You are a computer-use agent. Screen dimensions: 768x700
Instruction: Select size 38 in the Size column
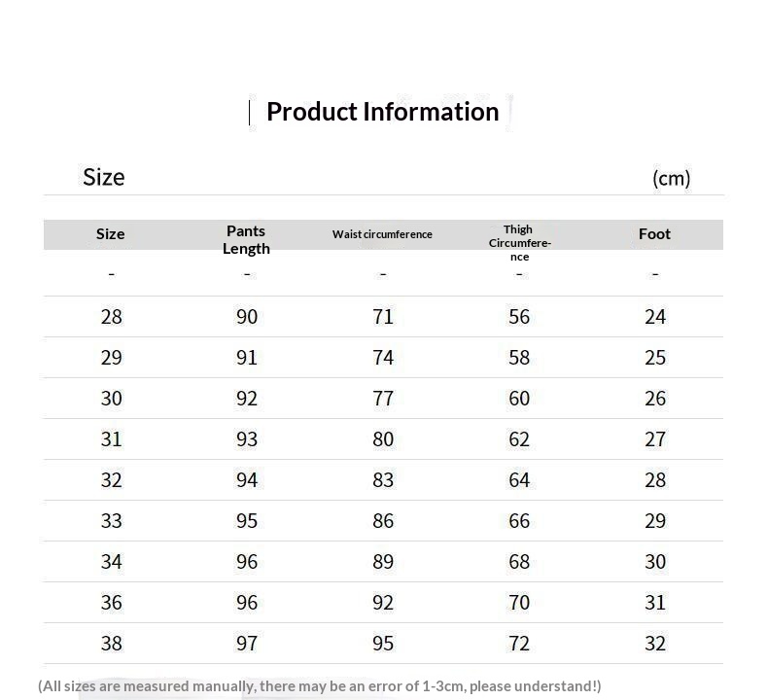click(111, 644)
